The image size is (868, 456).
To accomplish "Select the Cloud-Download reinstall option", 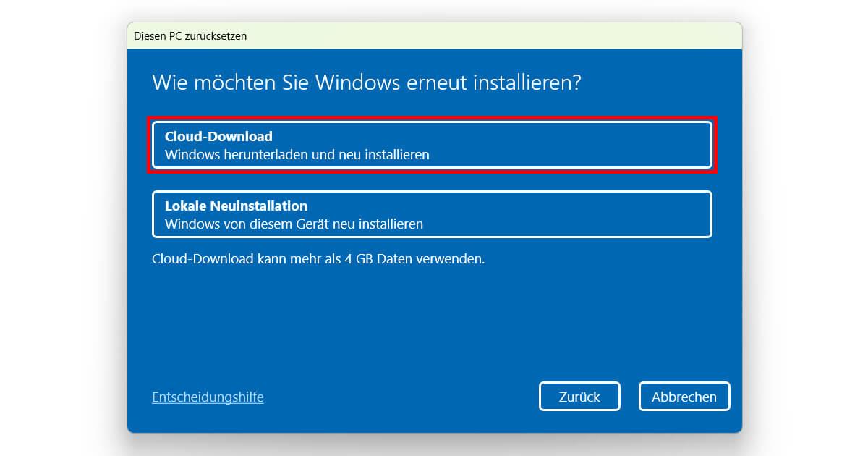I will click(431, 145).
